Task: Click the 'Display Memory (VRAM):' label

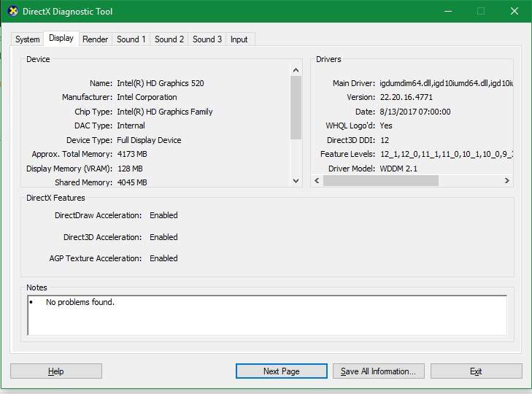Action: [69, 169]
